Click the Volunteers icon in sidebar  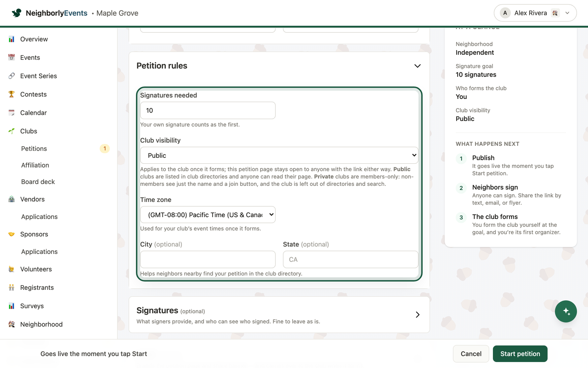click(11, 269)
